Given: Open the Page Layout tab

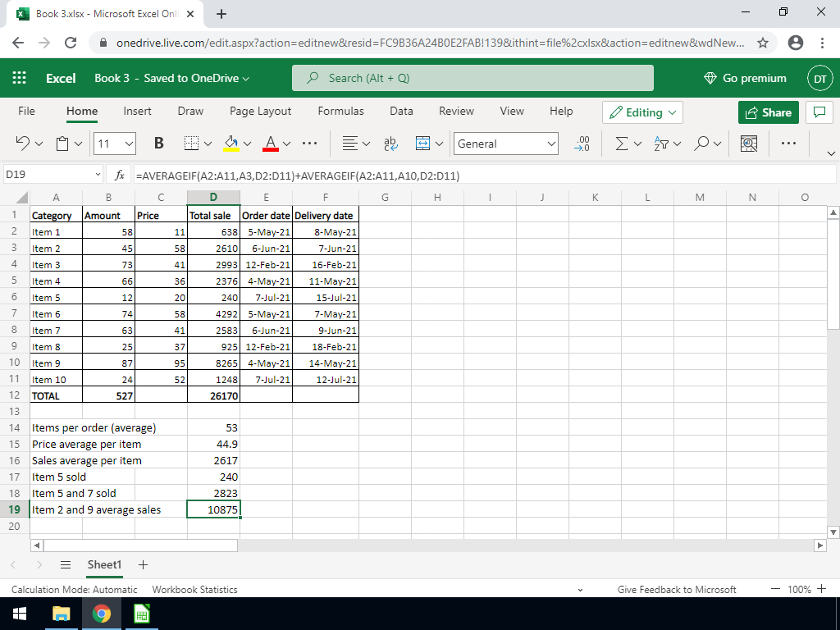Looking at the screenshot, I should 260,111.
